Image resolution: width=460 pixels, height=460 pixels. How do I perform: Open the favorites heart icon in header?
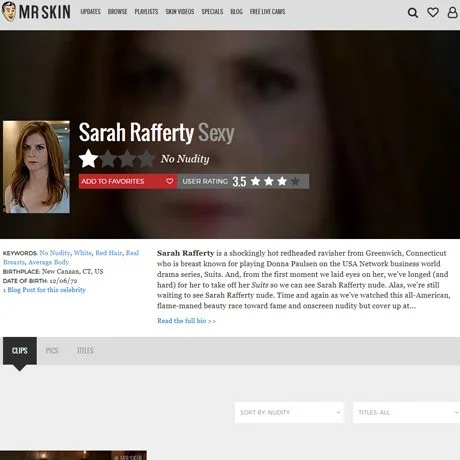(433, 12)
